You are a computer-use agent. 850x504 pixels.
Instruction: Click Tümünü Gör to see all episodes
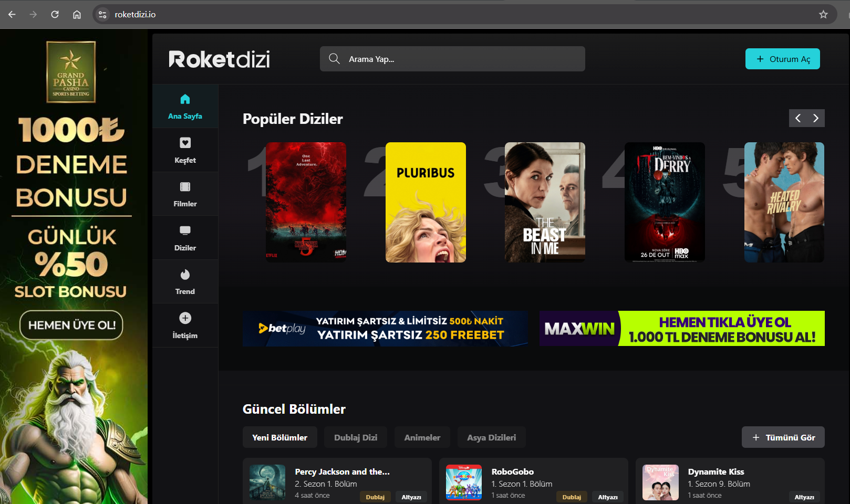[x=783, y=437]
